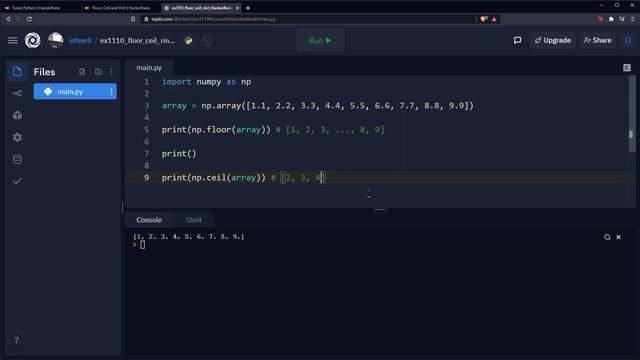Click the Replit logo icon
This screenshot has height=360, width=640.
33,40
